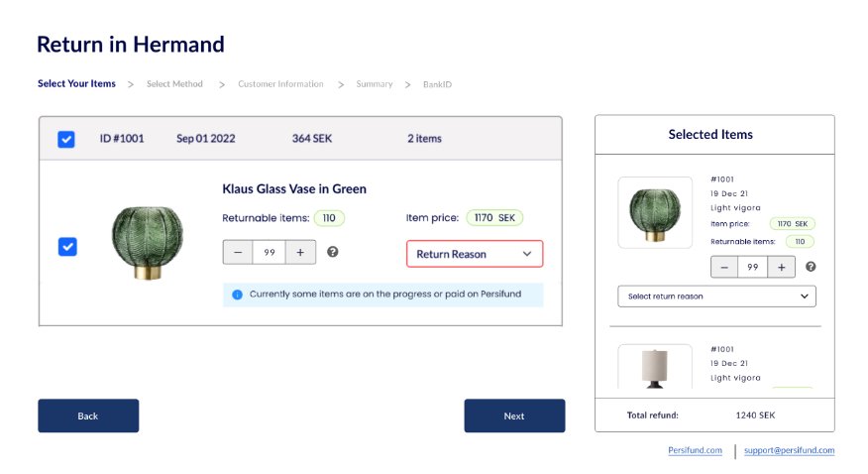
Task: Click the help icon beside main quantity stepper
Action: coord(333,252)
